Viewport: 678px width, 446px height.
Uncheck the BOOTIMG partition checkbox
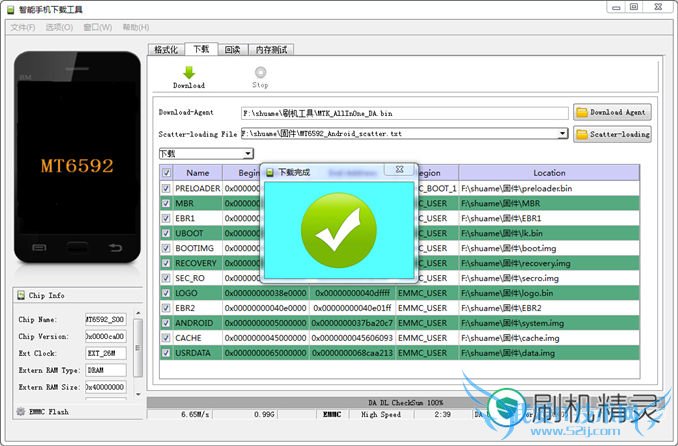click(166, 248)
